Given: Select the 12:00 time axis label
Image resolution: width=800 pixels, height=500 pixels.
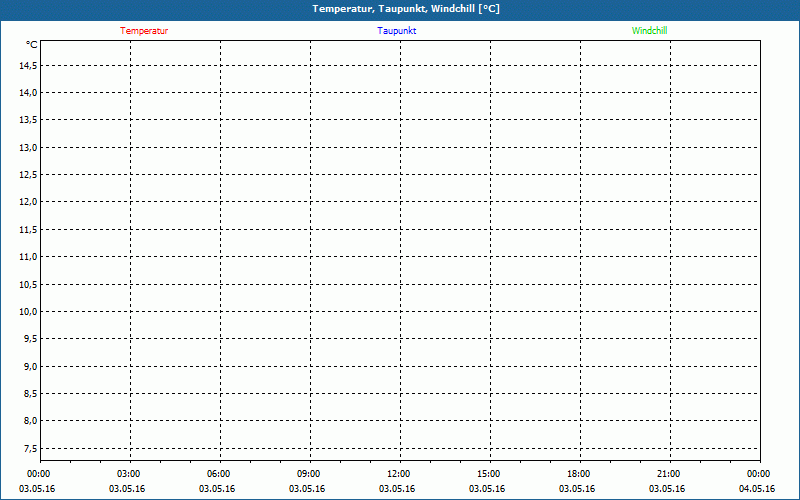Looking at the screenshot, I should tap(398, 474).
